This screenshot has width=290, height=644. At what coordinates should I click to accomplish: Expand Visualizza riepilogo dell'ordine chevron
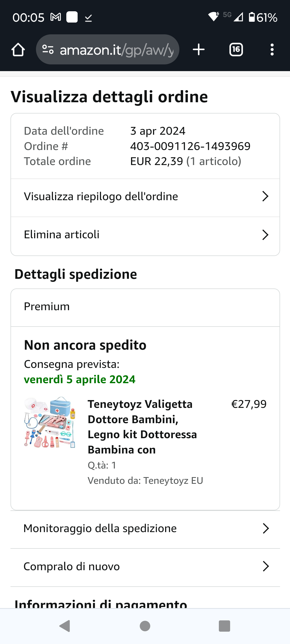click(265, 196)
